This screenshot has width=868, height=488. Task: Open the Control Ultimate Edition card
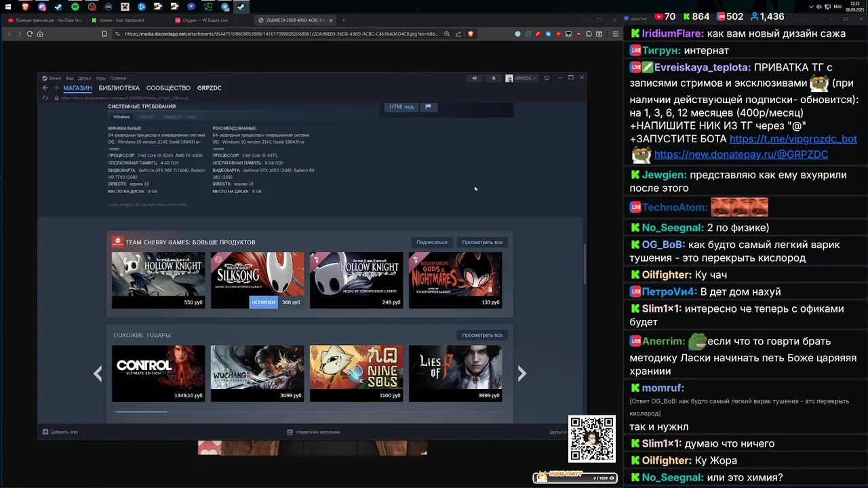pyautogui.click(x=158, y=373)
